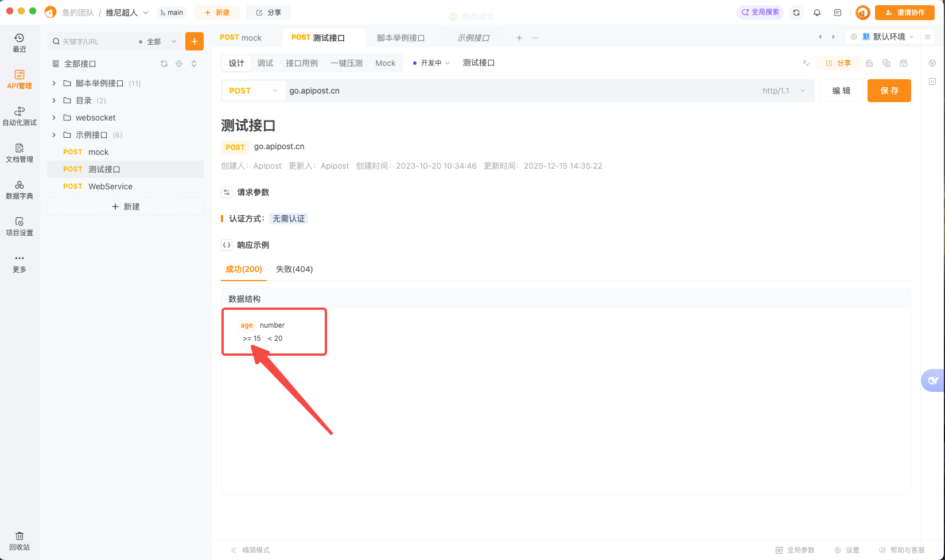
Task: Switch to the 调试 tab
Action: pos(265,63)
